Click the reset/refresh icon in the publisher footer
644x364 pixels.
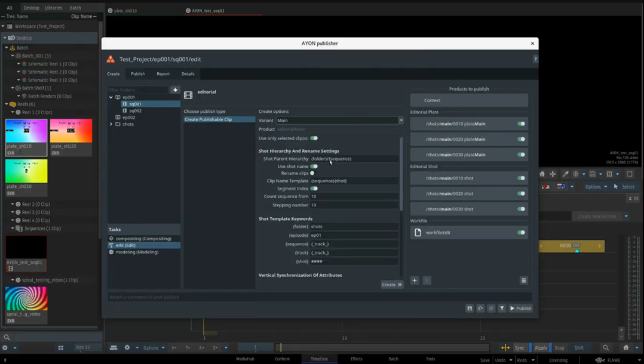(x=480, y=308)
